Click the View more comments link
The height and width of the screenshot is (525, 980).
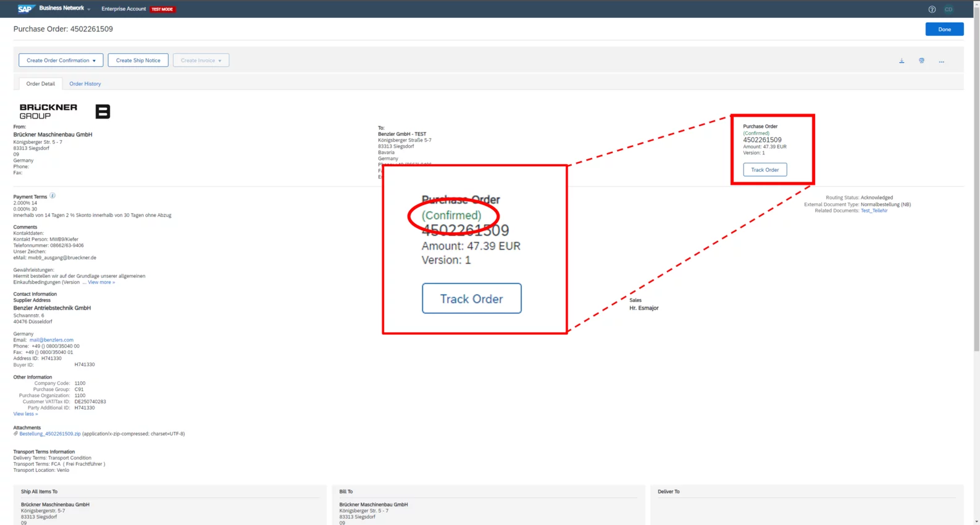tap(101, 282)
